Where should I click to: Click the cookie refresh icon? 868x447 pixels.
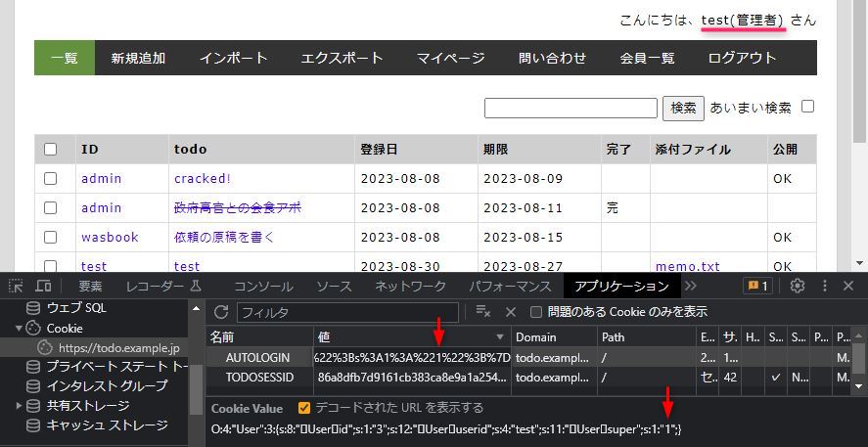(x=221, y=312)
